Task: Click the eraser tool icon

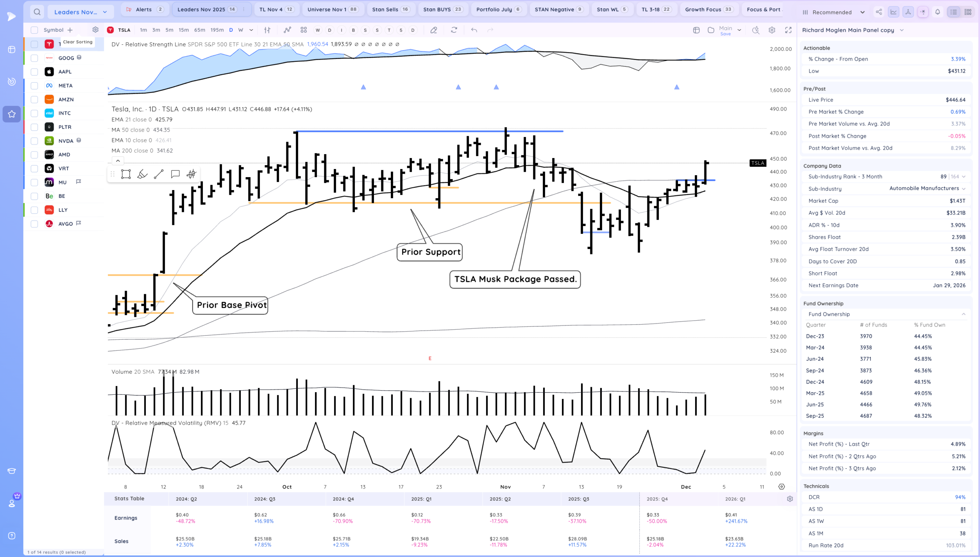Action: [x=434, y=30]
